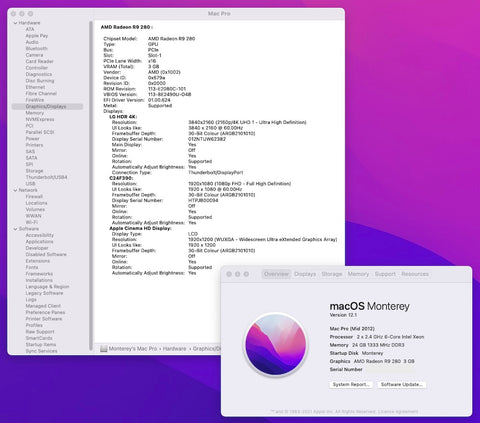Select Fonts under Software
480x423 pixels.
point(32,268)
